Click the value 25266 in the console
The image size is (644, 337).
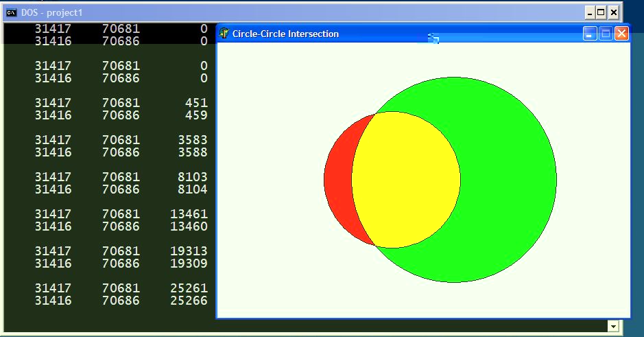[x=189, y=301]
